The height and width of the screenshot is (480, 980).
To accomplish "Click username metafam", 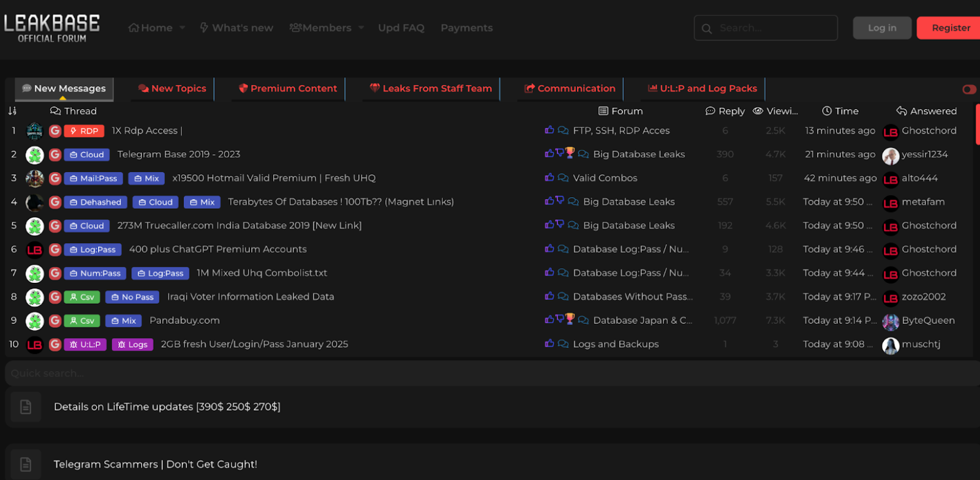I will click(x=923, y=201).
